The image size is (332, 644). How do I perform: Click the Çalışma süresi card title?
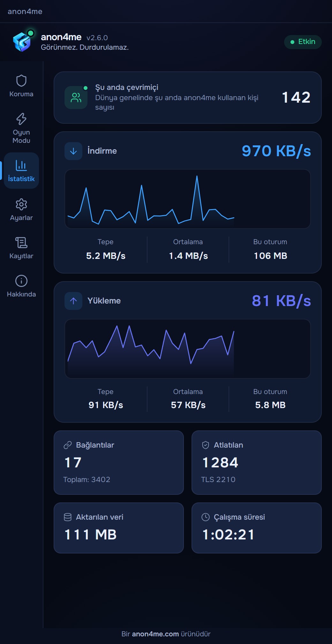pyautogui.click(x=239, y=517)
